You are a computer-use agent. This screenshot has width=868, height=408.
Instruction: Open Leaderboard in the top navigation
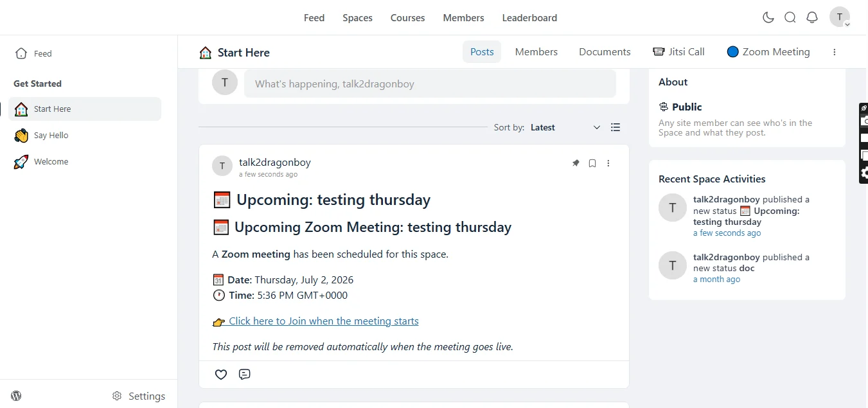pyautogui.click(x=529, y=17)
